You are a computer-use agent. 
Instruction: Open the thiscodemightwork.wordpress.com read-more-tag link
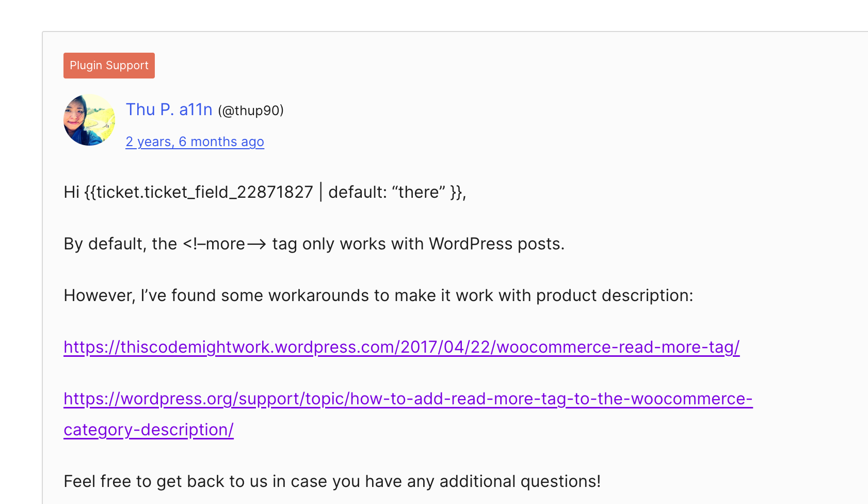pos(401,347)
